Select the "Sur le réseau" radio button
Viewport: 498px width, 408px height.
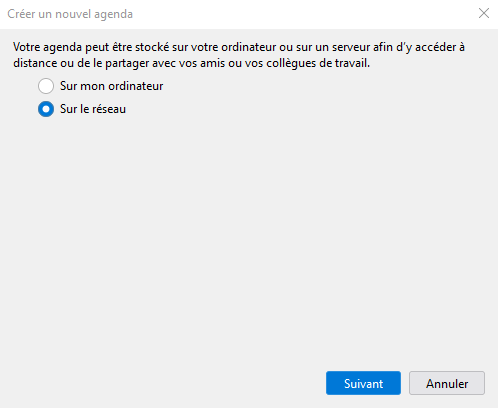46,109
